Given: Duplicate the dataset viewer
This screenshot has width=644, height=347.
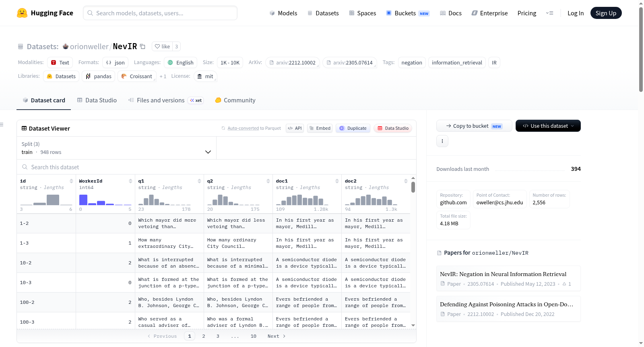Looking at the screenshot, I should tap(353, 128).
